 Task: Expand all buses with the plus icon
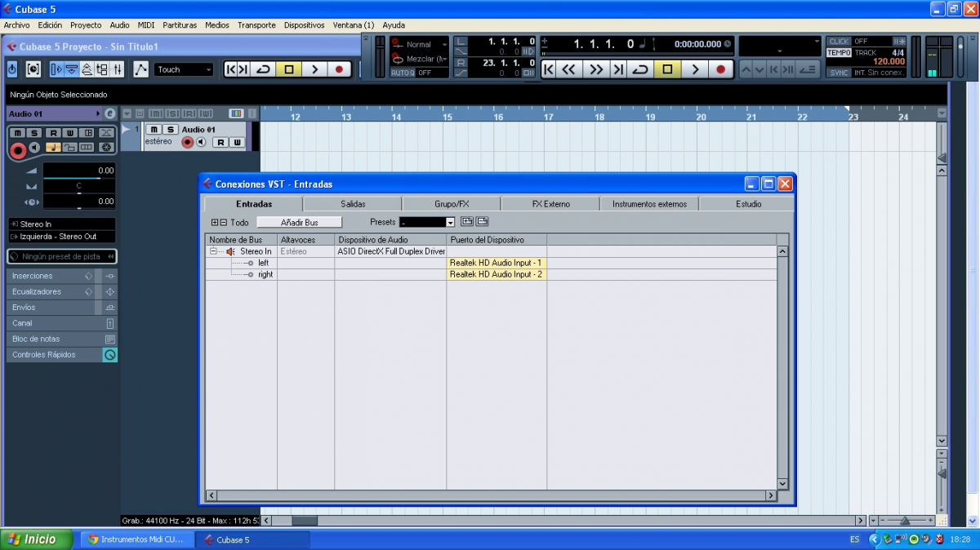pos(215,222)
